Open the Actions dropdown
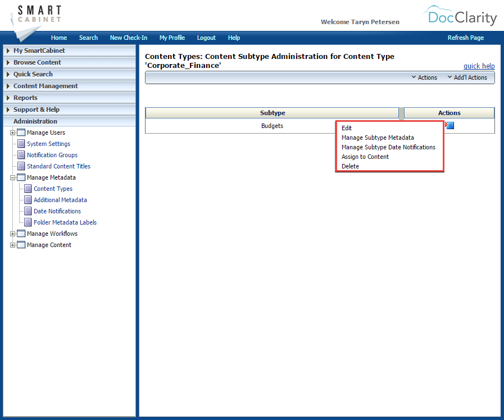Image resolution: width=504 pixels, height=420 pixels. pos(424,77)
